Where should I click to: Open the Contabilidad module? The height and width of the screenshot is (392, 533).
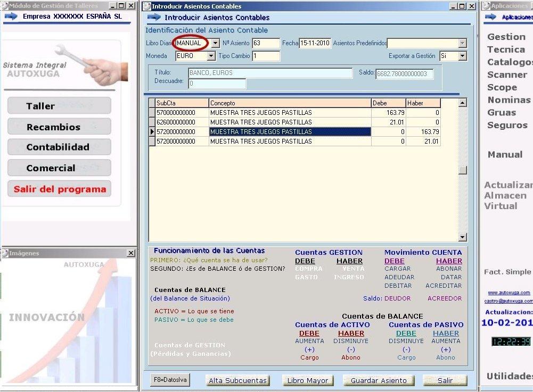pos(59,147)
